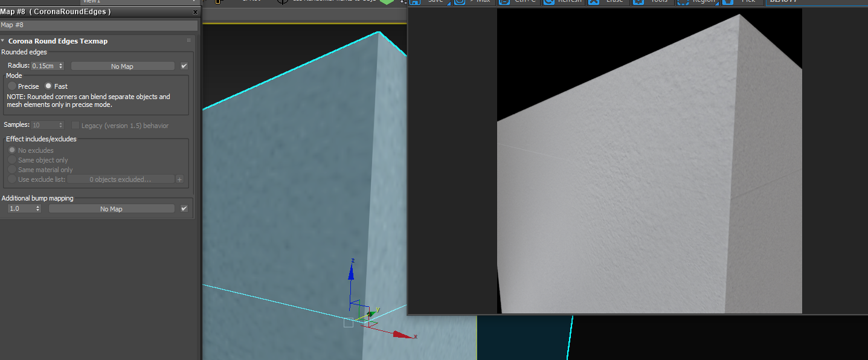Click the Additional bump mapping label
Image resolution: width=868 pixels, height=360 pixels.
click(x=37, y=198)
